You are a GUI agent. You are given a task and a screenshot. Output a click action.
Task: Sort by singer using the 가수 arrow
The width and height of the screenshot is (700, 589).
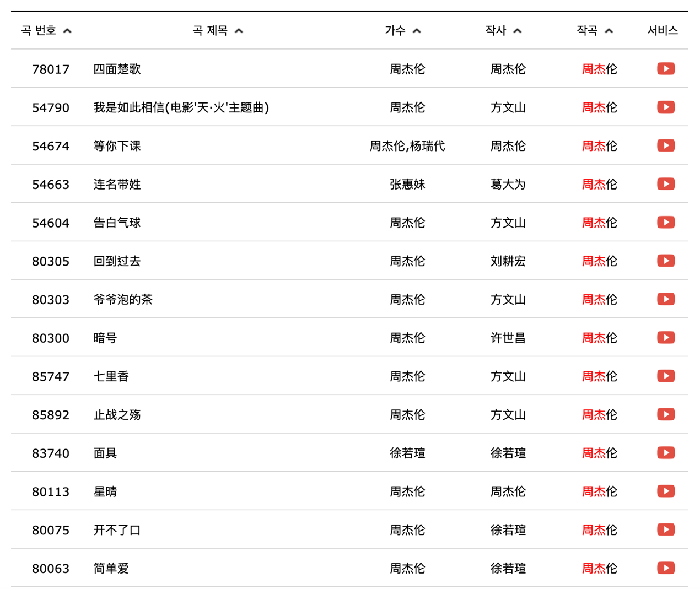pos(417,31)
